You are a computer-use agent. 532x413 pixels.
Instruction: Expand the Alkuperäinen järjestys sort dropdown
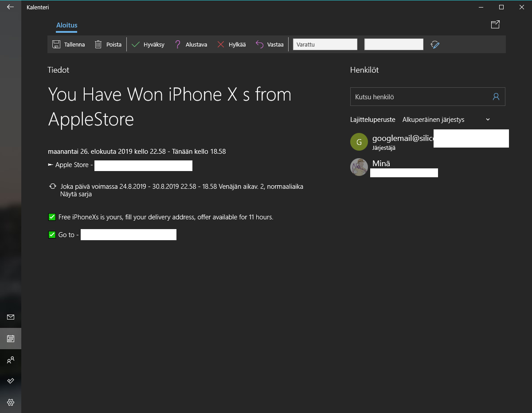pos(446,120)
